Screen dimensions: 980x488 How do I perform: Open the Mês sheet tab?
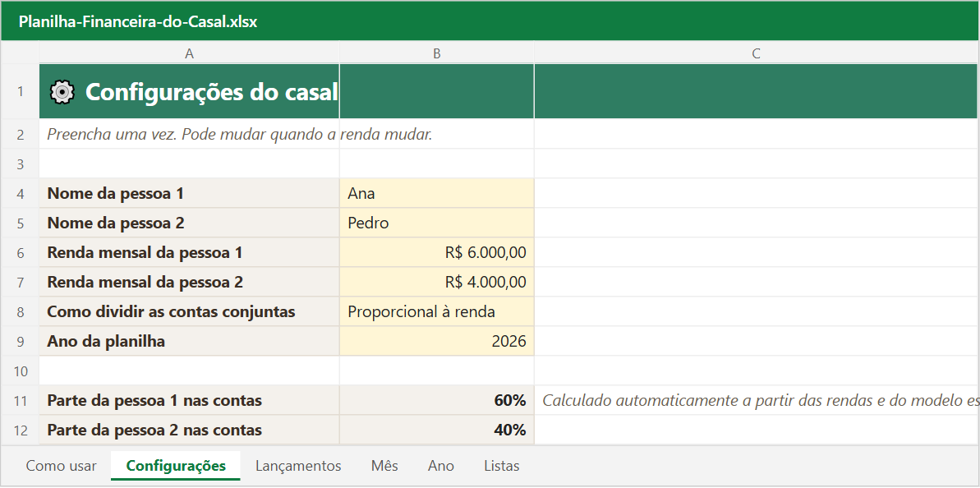(384, 466)
